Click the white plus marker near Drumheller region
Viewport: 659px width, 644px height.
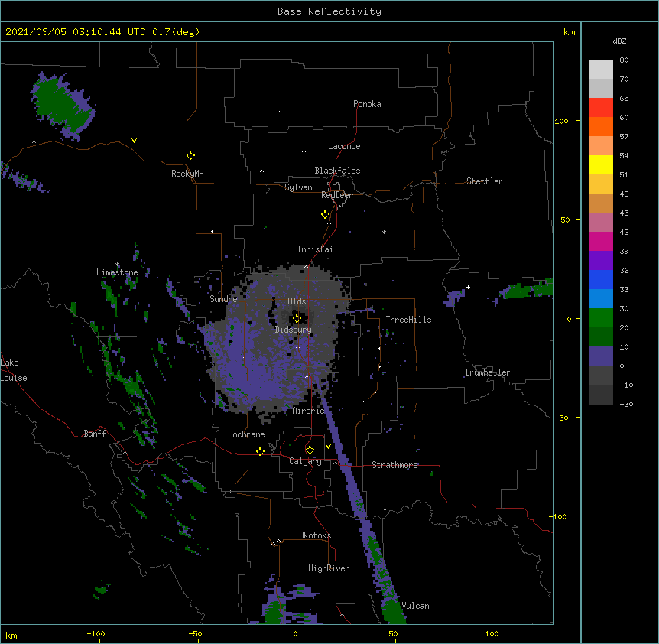click(x=468, y=287)
